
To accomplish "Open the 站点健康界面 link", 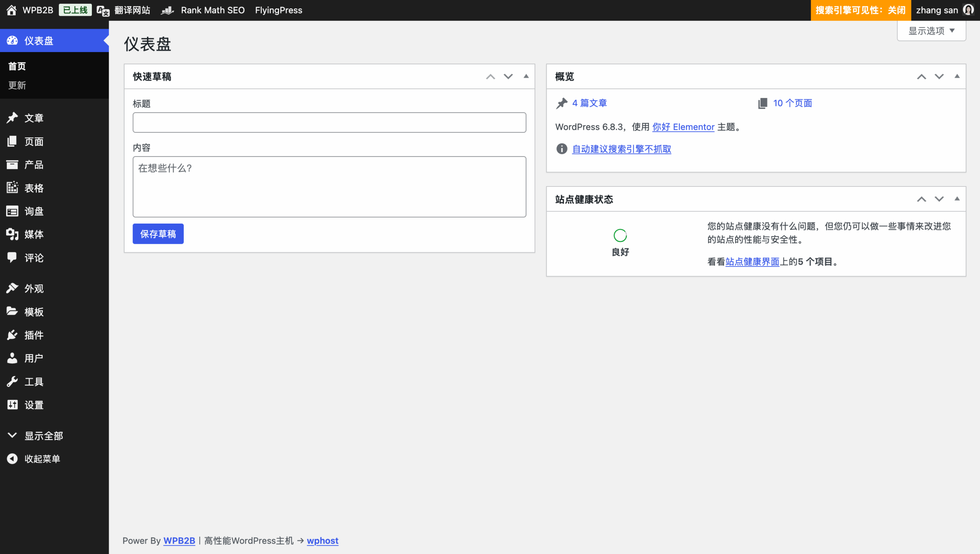I will pos(752,261).
